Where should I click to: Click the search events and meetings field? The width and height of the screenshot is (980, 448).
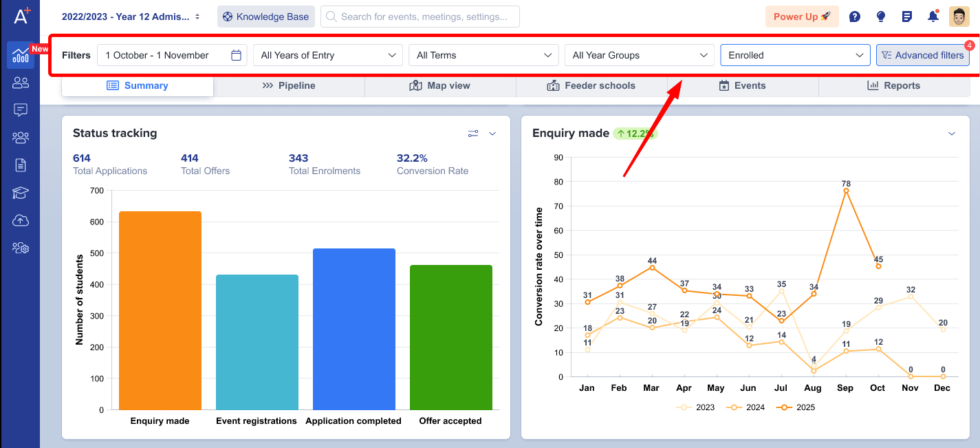pos(420,17)
